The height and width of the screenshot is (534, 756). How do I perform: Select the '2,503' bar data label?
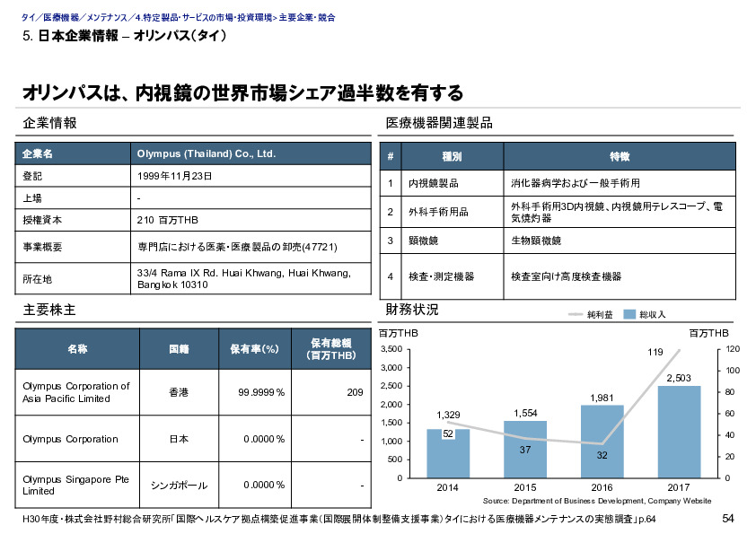679,378
